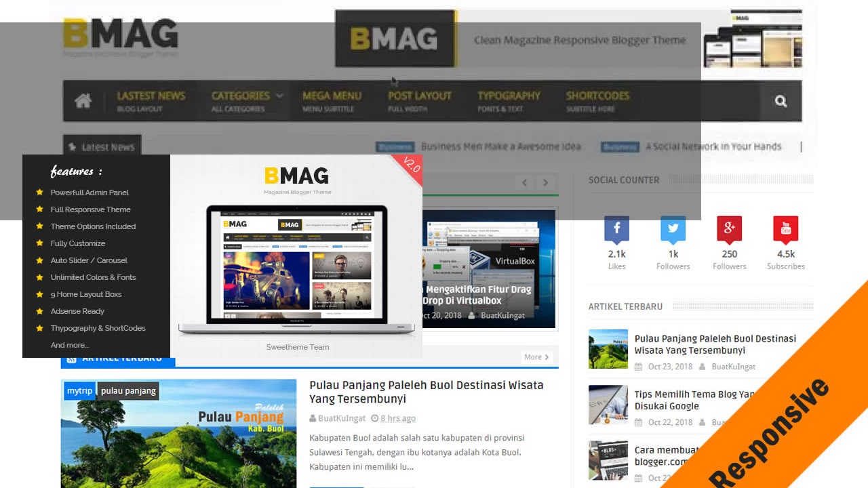The image size is (868, 488).
Task: Click the Business tag before Business Men headline
Action: [395, 146]
